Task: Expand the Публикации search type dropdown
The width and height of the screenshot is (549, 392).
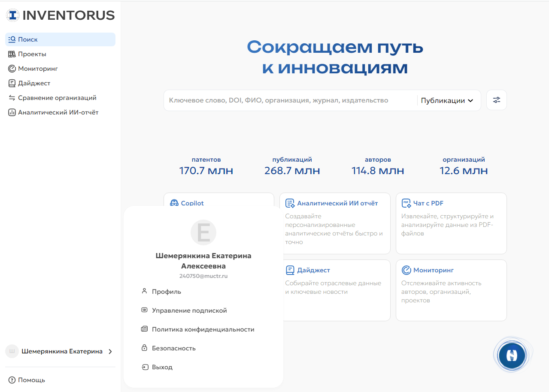Action: tap(447, 100)
